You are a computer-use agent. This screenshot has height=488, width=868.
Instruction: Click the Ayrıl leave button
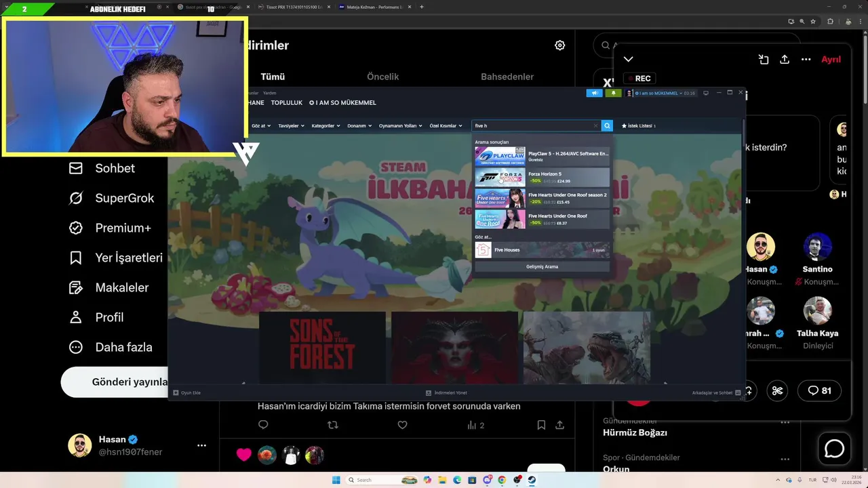(x=831, y=60)
